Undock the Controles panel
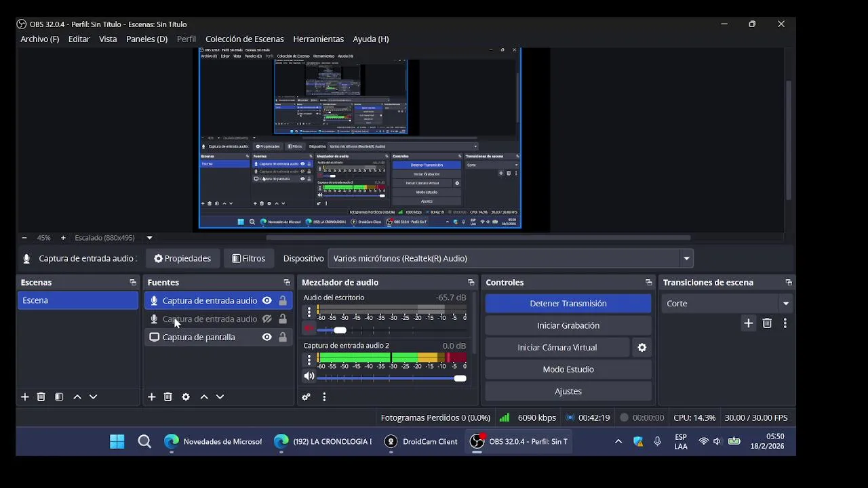 pos(649,283)
